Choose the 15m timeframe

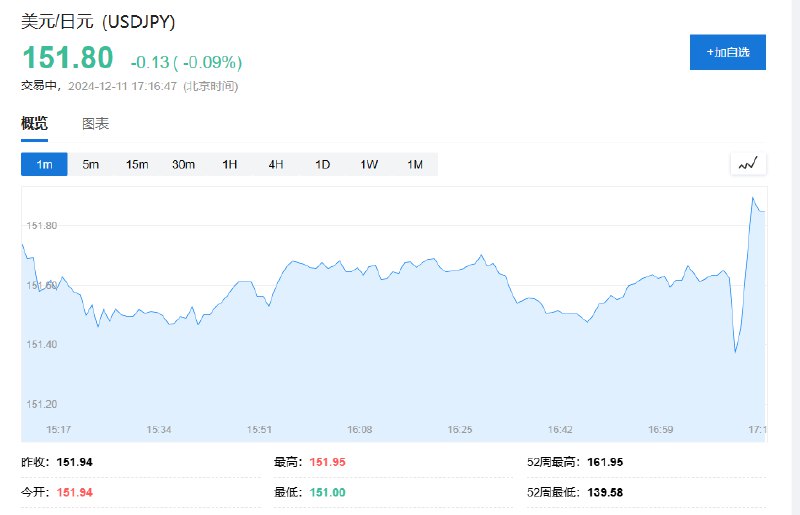point(137,164)
